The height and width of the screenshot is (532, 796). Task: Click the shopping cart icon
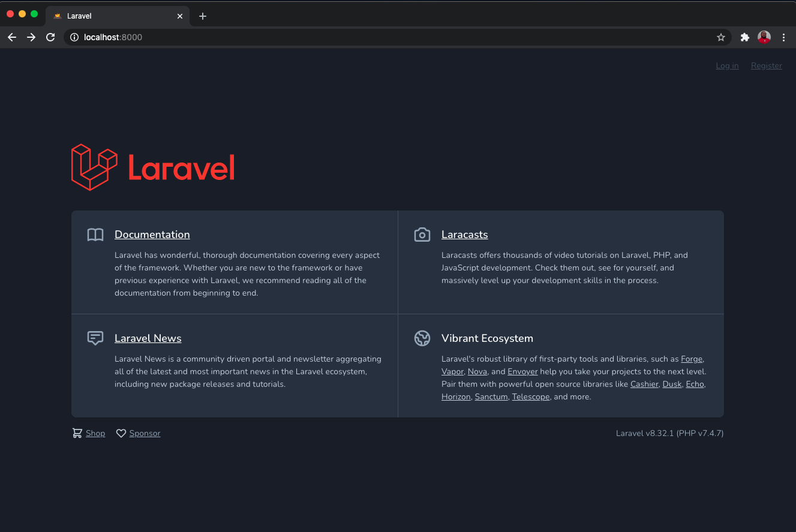[x=77, y=433]
